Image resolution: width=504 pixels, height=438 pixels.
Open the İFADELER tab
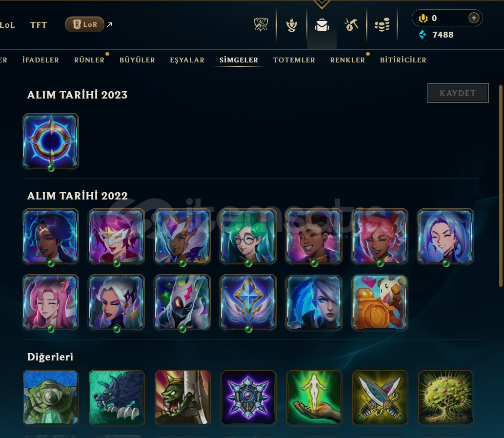click(x=41, y=60)
